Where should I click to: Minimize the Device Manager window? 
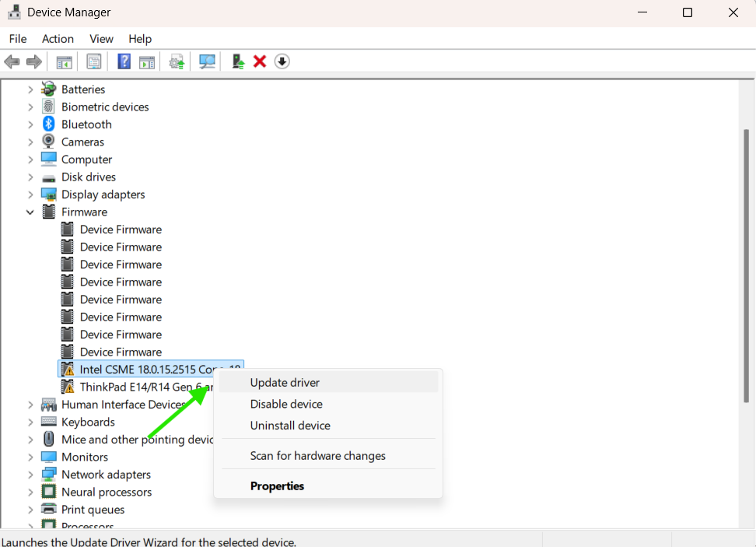point(642,12)
